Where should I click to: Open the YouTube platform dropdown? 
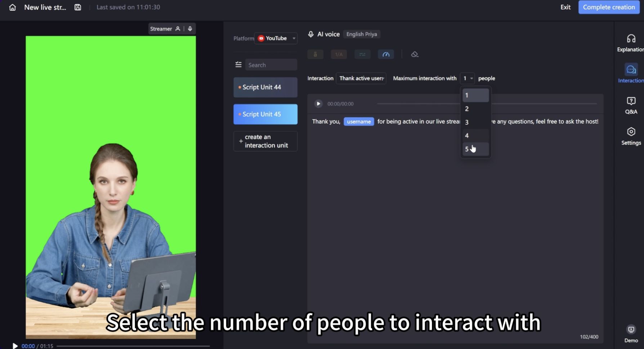276,38
